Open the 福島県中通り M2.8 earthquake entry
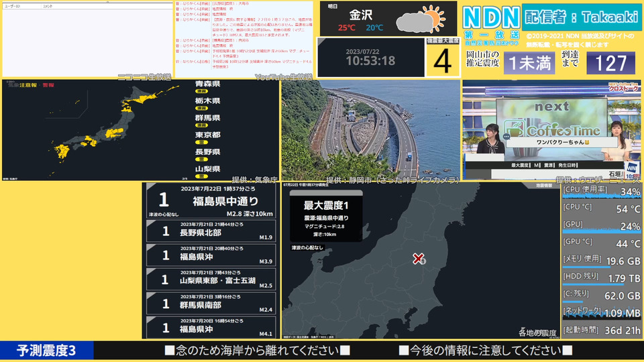The width and height of the screenshot is (644, 362). tap(211, 200)
